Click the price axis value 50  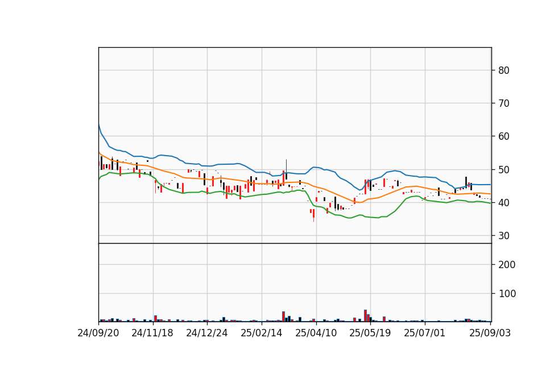pyautogui.click(x=504, y=170)
